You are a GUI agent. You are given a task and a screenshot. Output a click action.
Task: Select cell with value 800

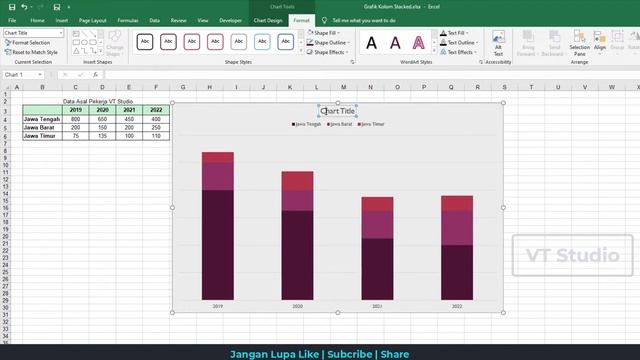click(76, 119)
